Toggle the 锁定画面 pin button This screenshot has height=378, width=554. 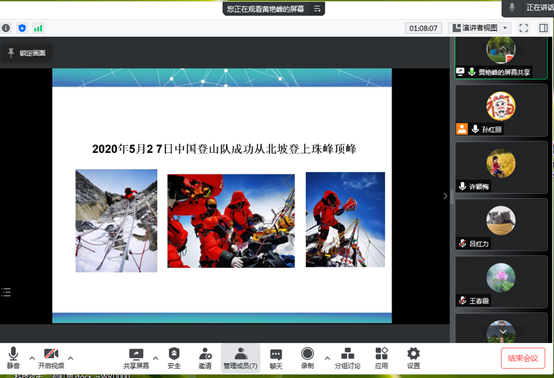click(26, 53)
